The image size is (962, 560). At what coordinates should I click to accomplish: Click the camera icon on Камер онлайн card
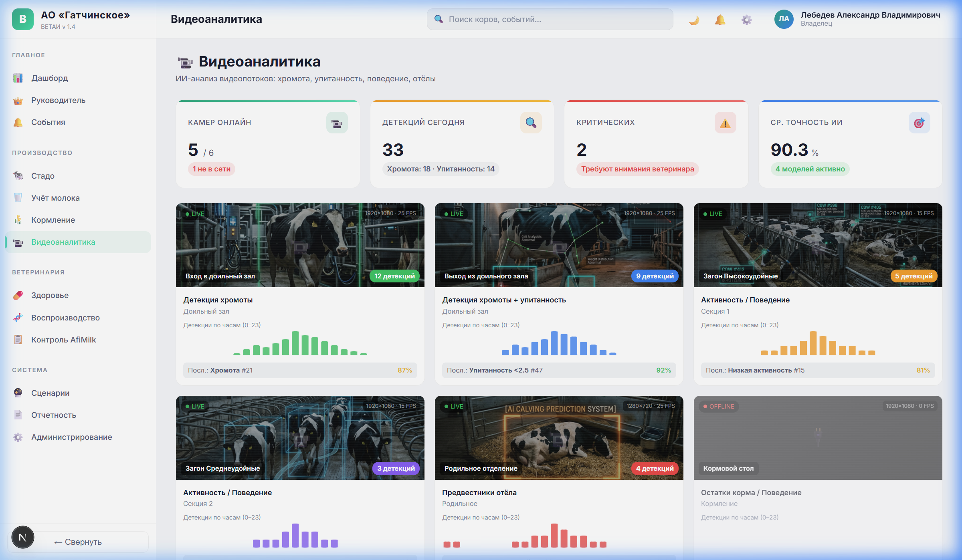(337, 123)
